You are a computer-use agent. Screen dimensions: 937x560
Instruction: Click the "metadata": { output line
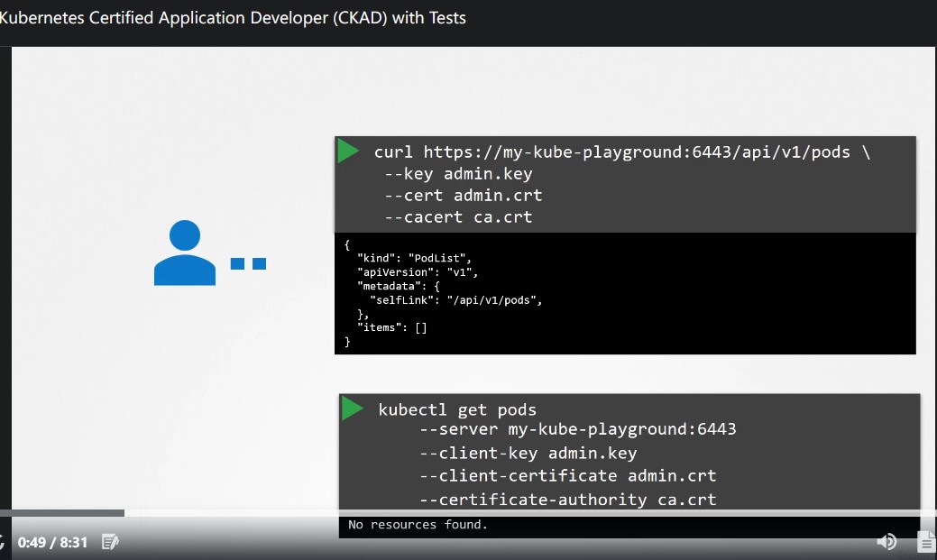coord(398,286)
